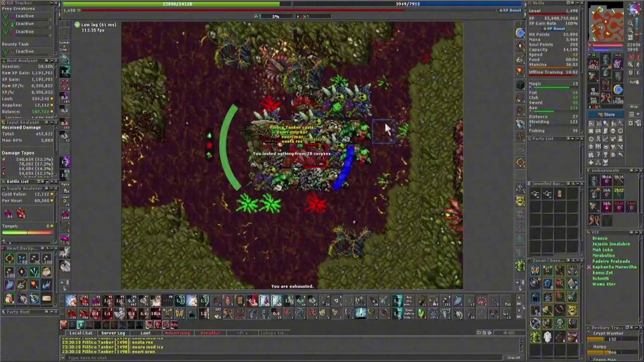Collapse the Hunt Analyser panel
The image size is (644, 362).
coord(52,61)
